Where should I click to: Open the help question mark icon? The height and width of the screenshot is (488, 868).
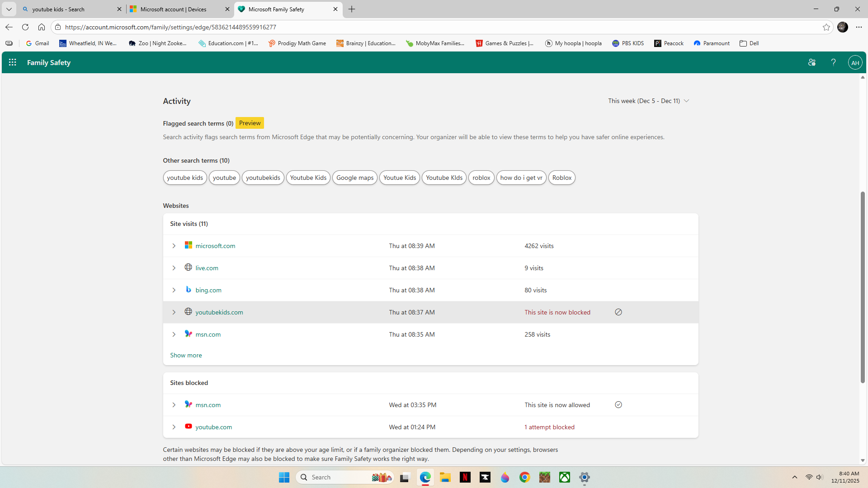833,62
